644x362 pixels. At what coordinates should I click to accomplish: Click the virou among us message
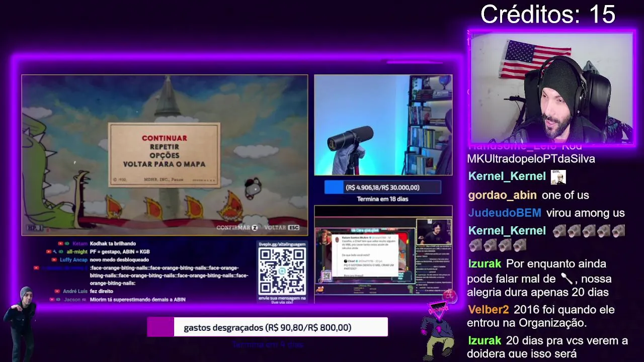tap(586, 213)
